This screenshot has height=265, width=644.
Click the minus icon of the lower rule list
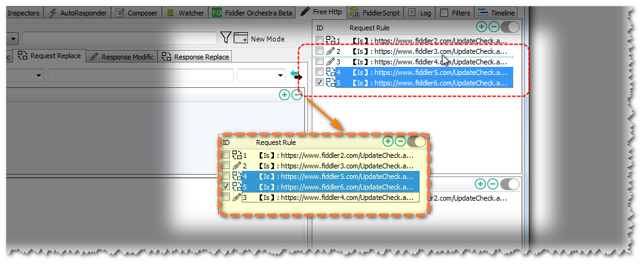(492, 184)
